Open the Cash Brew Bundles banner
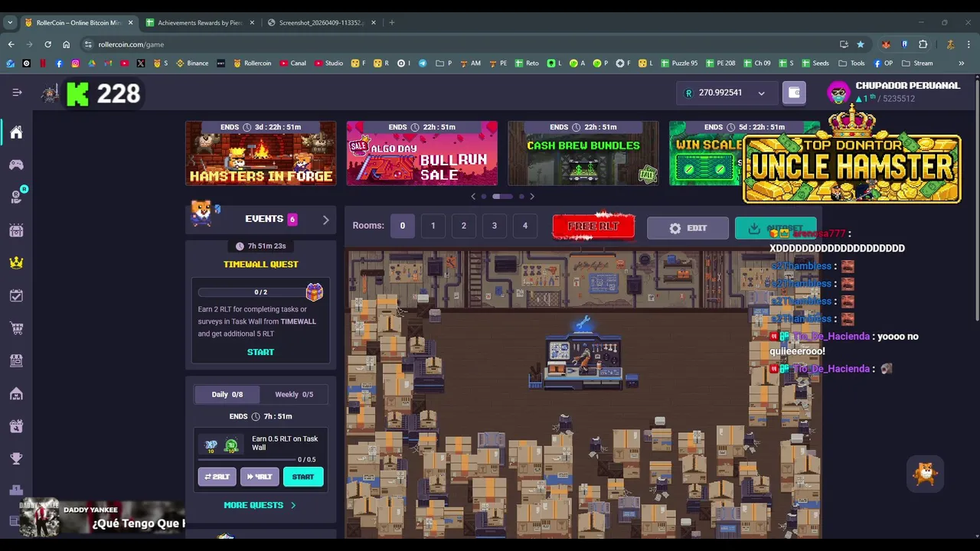980x551 pixels. pyautogui.click(x=583, y=153)
